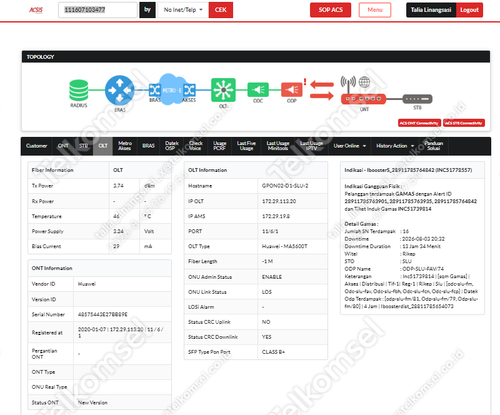500x415 pixels.
Task: Click Status CRC Downlink value YES
Action: point(267,337)
